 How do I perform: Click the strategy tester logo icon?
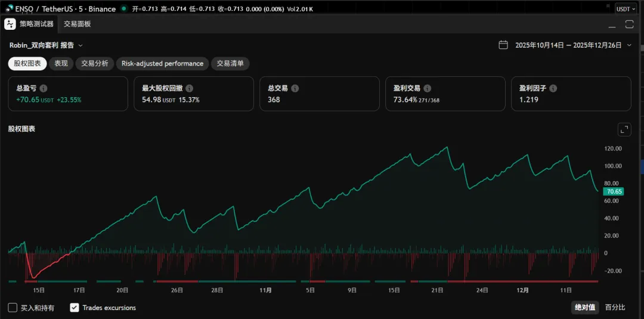point(11,24)
